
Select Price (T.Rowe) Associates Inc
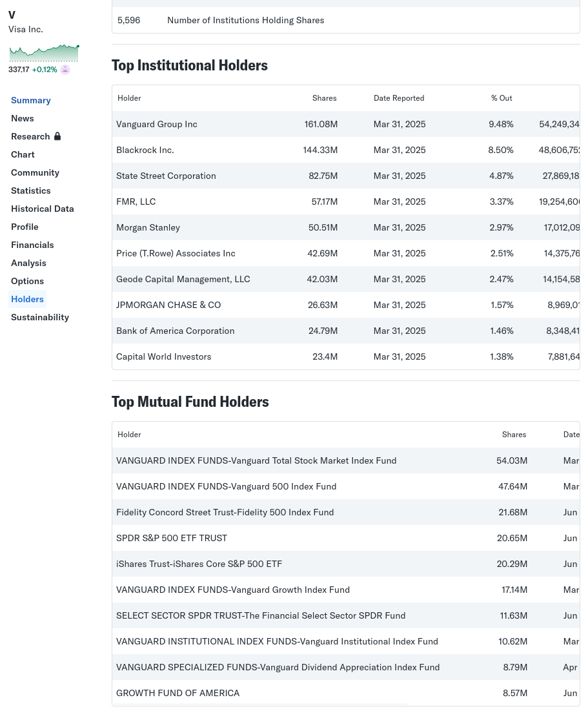[x=176, y=254]
